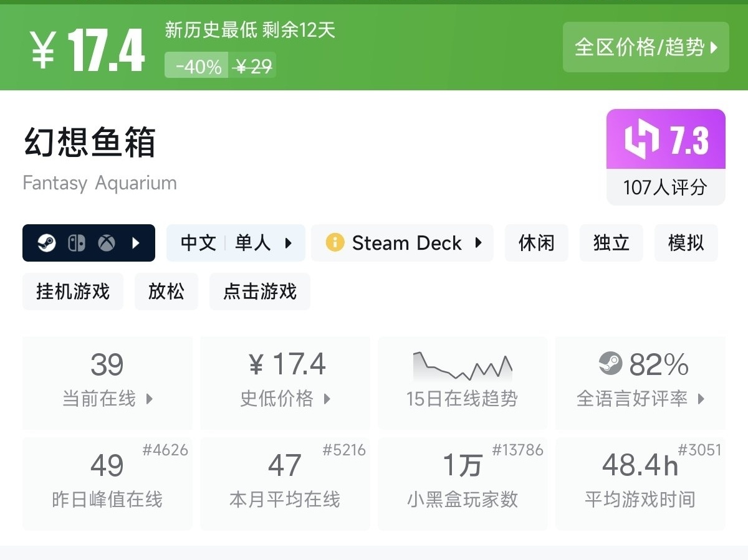Expand the platforms list arrow
Image resolution: width=748 pixels, height=560 pixels.
[x=137, y=243]
